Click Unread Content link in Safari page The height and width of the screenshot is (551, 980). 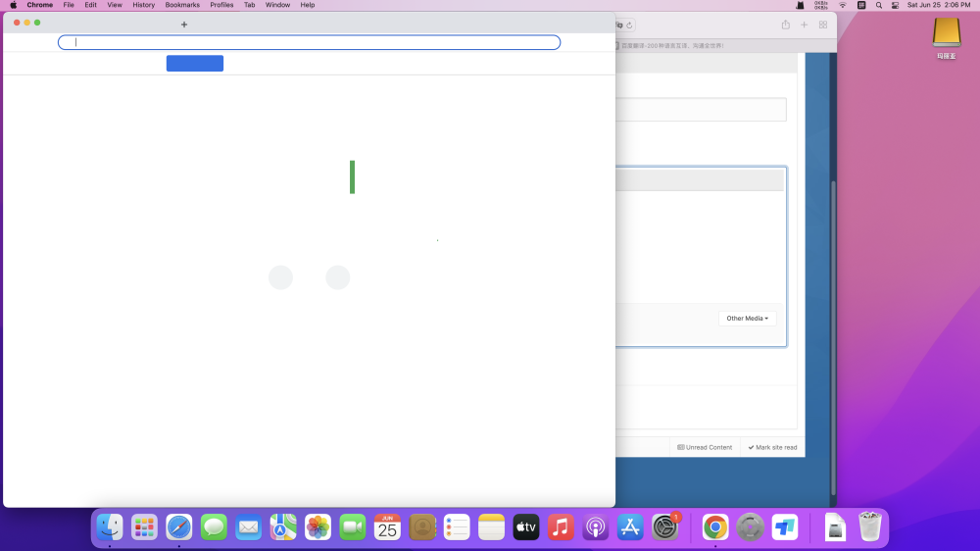(705, 447)
